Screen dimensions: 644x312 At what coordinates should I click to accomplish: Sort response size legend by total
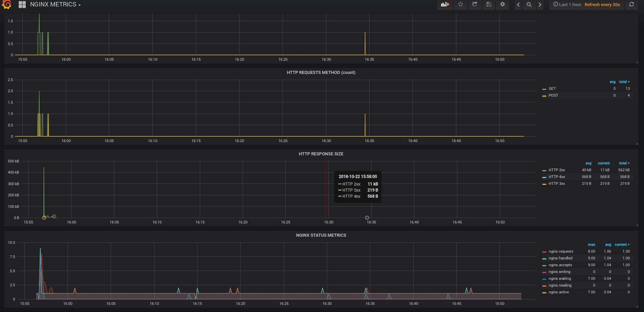pos(624,163)
